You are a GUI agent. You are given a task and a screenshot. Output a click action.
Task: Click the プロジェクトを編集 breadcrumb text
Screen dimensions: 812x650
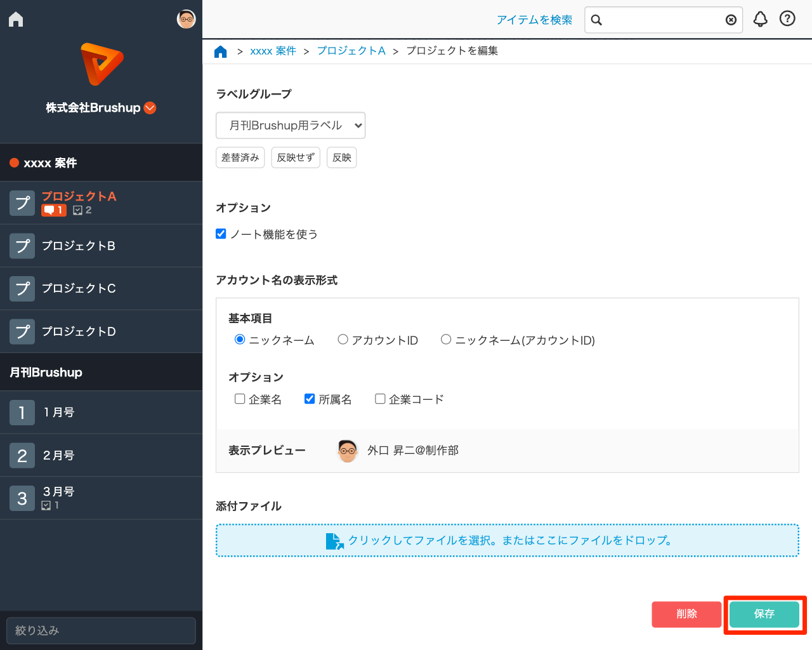452,51
